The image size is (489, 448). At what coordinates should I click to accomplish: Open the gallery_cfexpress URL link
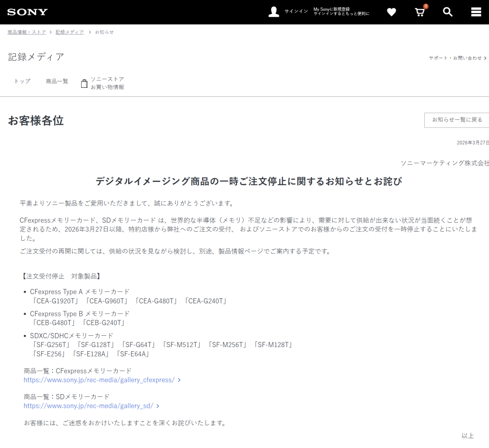(99, 380)
